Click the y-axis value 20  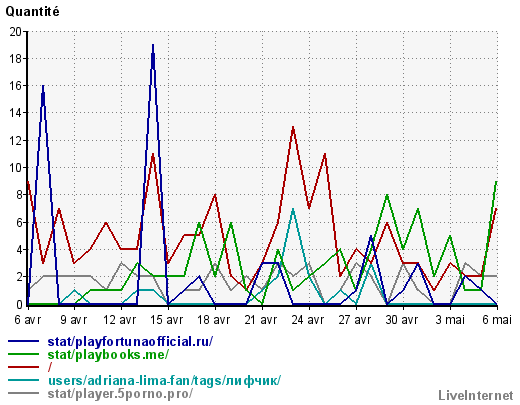(16, 32)
